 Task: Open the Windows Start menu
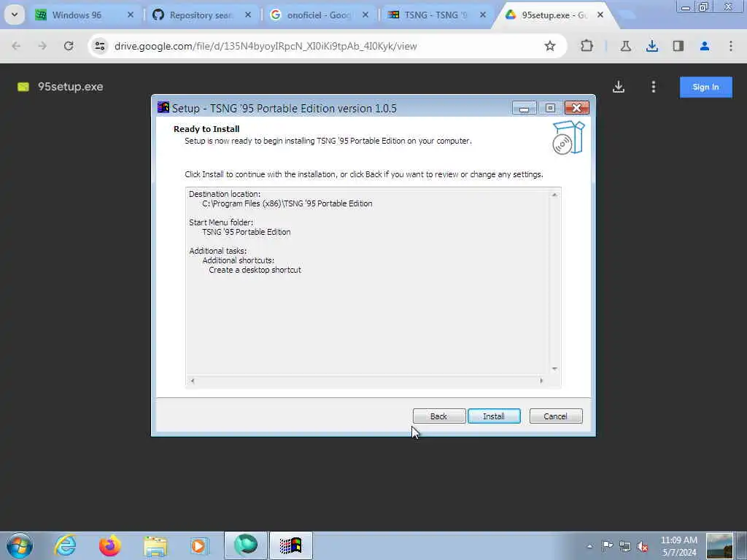coord(20,545)
